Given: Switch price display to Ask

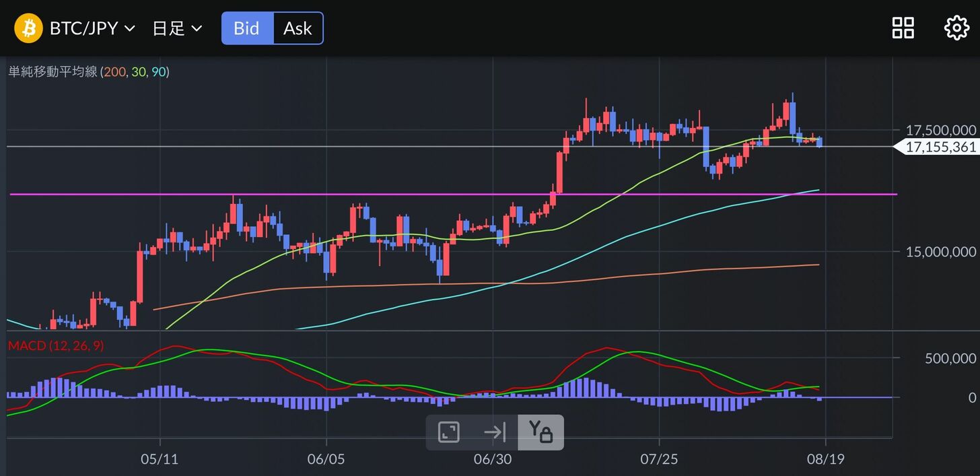Looking at the screenshot, I should (297, 28).
